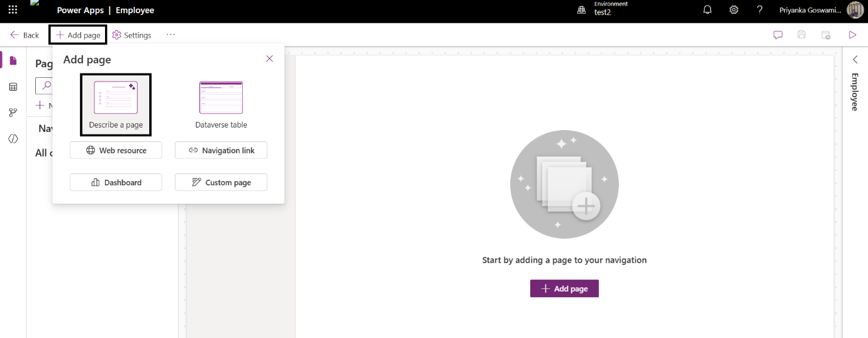Close the Add page dialog

point(269,58)
